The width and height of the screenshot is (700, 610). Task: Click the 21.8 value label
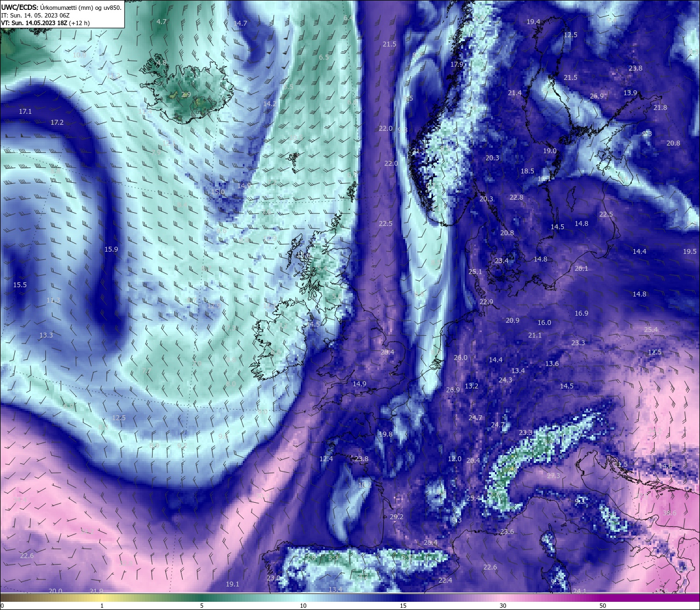(x=660, y=107)
